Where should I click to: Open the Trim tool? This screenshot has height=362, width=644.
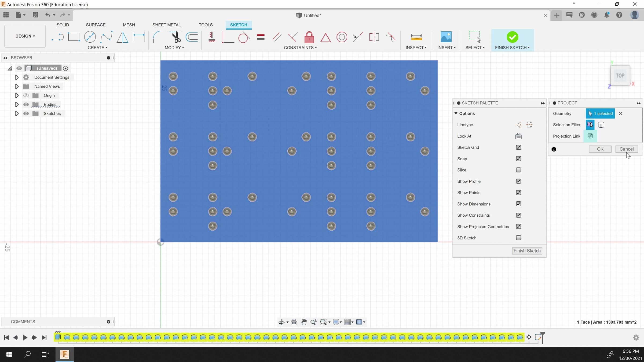pos(175,37)
